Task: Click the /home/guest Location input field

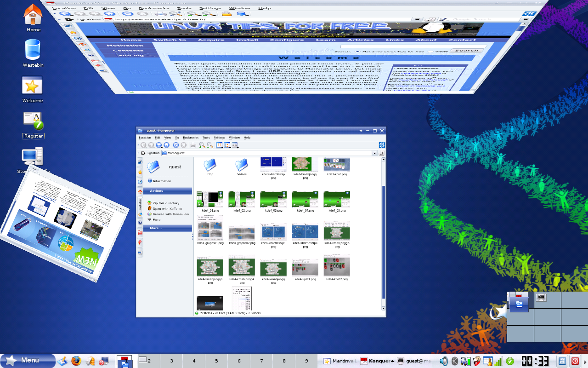Action: (266, 153)
